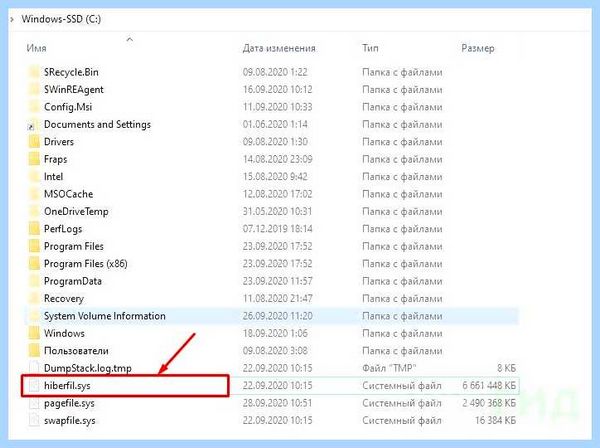Viewport: 600px width, 448px height.
Task: Click the $Recycle.Bin folder icon
Action: point(34,72)
